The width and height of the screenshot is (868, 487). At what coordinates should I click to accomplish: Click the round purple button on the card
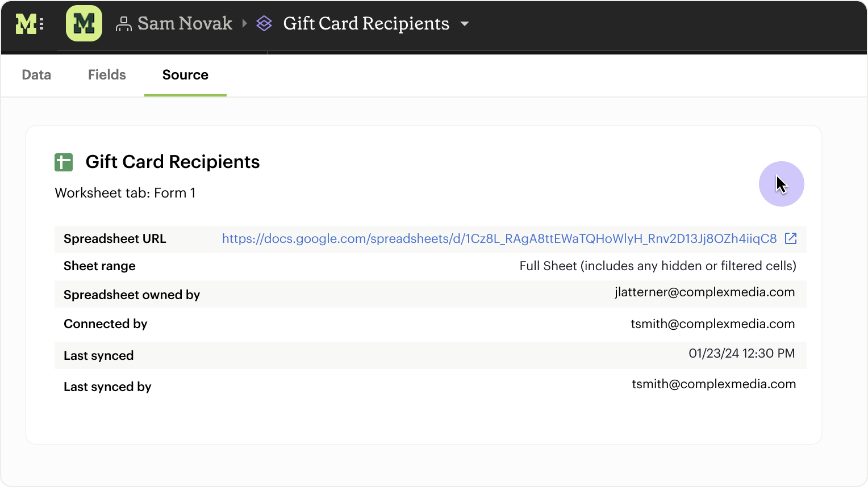pos(781,184)
